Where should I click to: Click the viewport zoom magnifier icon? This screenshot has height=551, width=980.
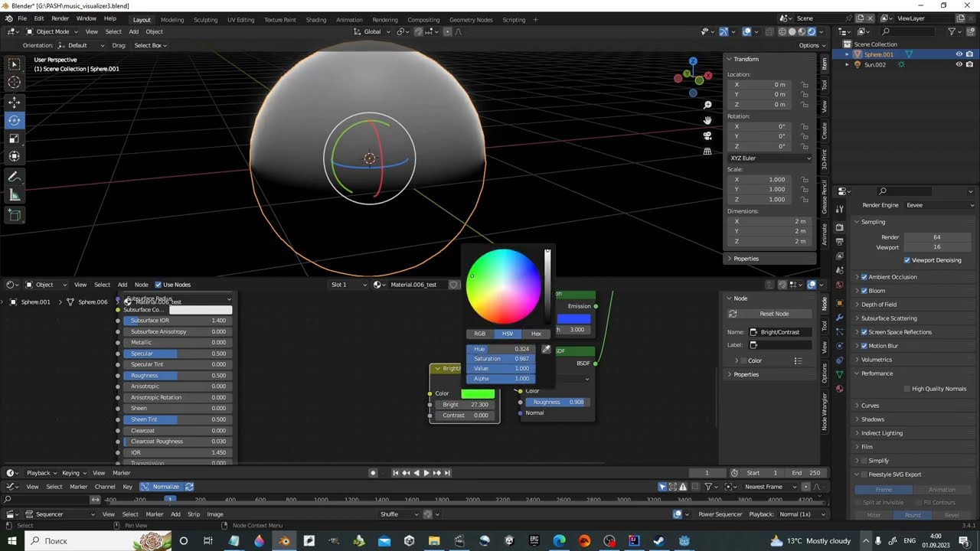(707, 105)
